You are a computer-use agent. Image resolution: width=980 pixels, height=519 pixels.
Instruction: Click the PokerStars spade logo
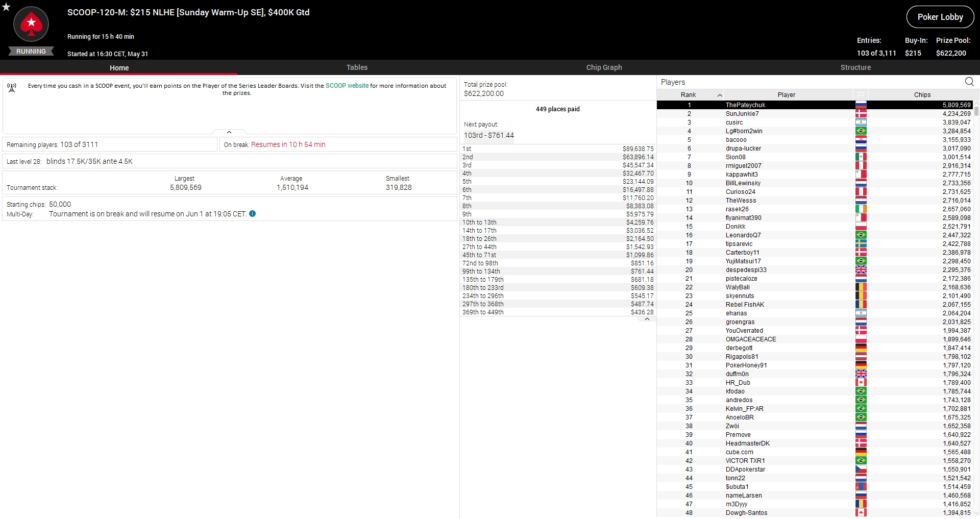(31, 24)
